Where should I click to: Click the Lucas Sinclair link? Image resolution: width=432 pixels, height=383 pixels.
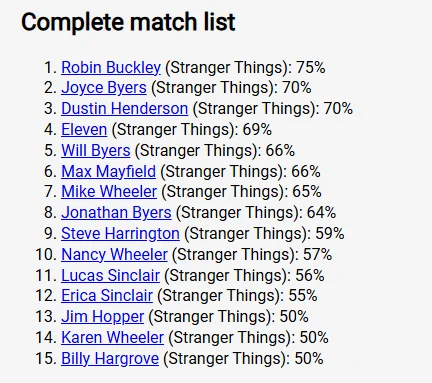(110, 275)
